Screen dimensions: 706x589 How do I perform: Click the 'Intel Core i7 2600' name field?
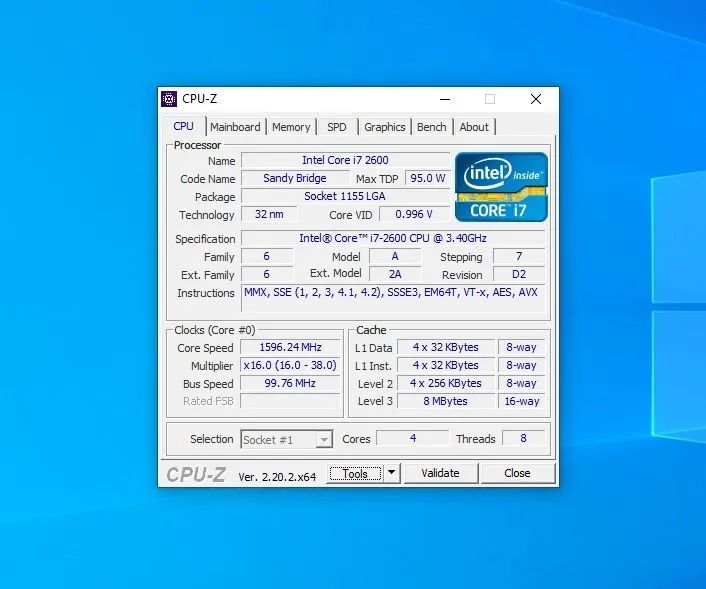[345, 160]
